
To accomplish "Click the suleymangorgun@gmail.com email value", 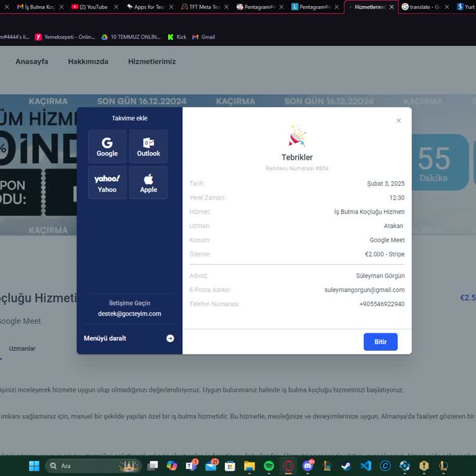I will click(x=364, y=290).
